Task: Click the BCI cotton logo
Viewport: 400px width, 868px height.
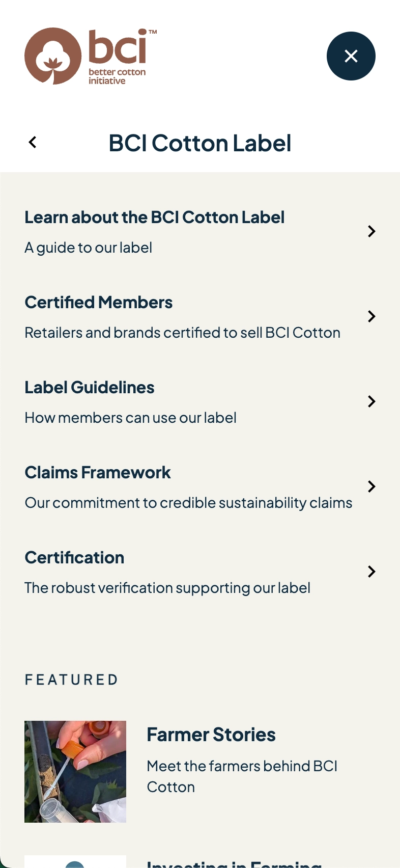Action: click(90, 56)
